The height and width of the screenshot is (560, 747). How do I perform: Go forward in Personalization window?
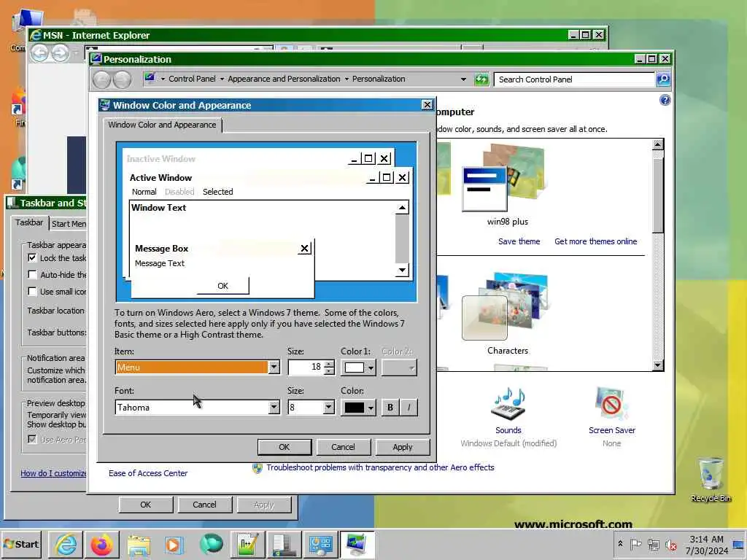click(x=122, y=79)
